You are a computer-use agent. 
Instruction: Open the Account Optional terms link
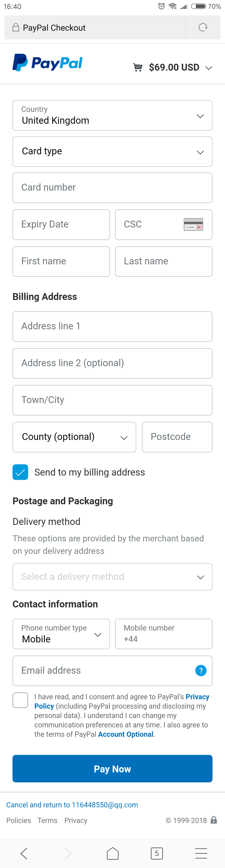point(126,734)
